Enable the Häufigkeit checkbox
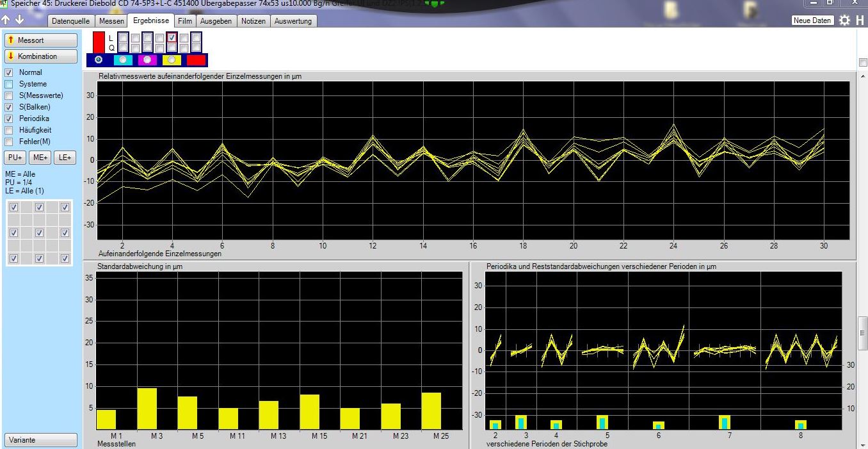 (x=9, y=130)
